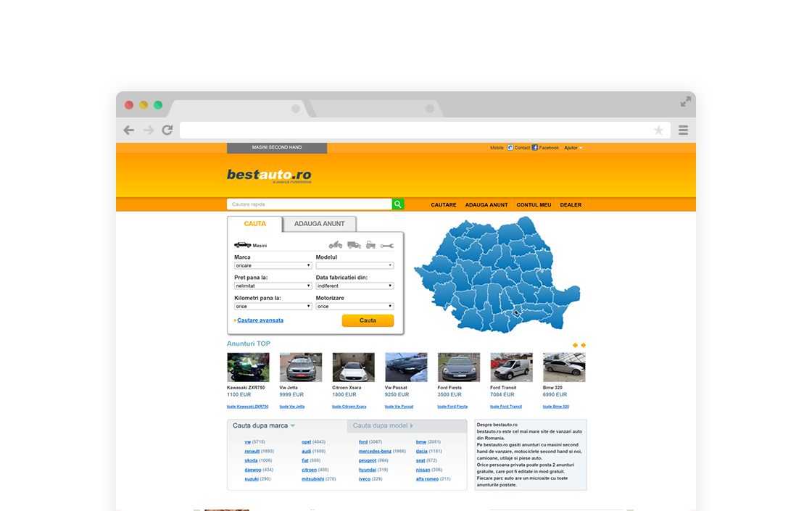Open the Cautare avansata link
Screen dimensions: 812x511
[260, 320]
